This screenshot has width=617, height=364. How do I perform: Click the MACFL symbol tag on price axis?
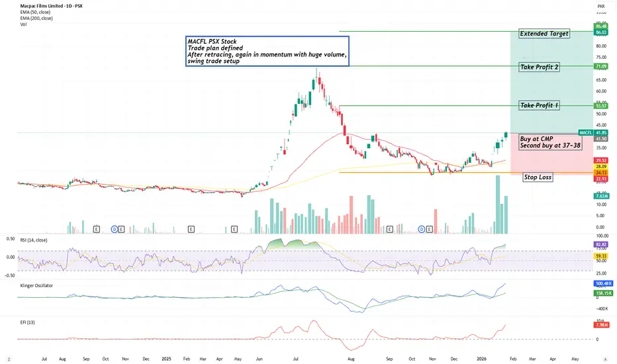tap(585, 132)
